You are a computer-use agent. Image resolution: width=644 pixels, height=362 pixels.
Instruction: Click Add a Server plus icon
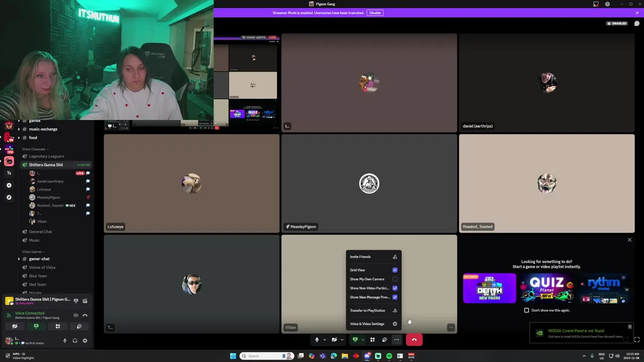pyautogui.click(x=9, y=186)
